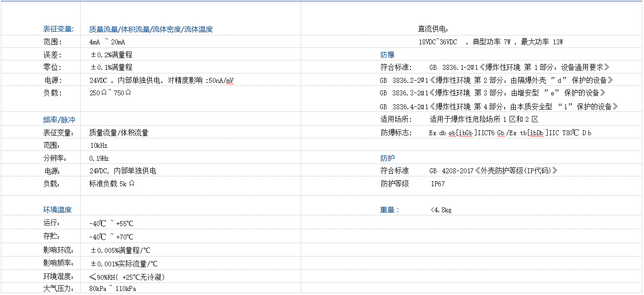Click the '10kHz' range value
Image resolution: width=644 pixels, height=295 pixels.
tap(99, 145)
